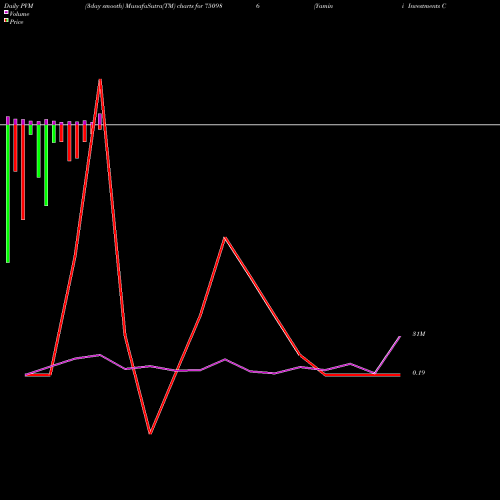Click the second peak of the red line
Viewport: 500px width, 500px height.
pyautogui.click(x=225, y=238)
